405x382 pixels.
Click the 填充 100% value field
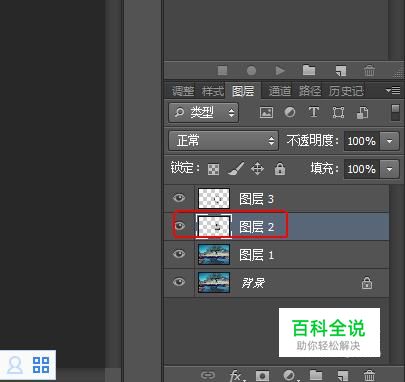tap(362, 169)
